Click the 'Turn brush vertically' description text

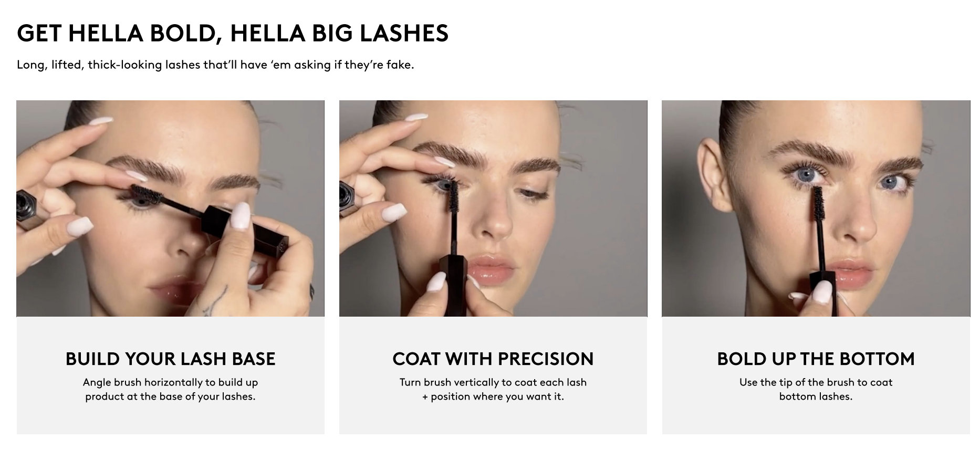[x=493, y=389]
